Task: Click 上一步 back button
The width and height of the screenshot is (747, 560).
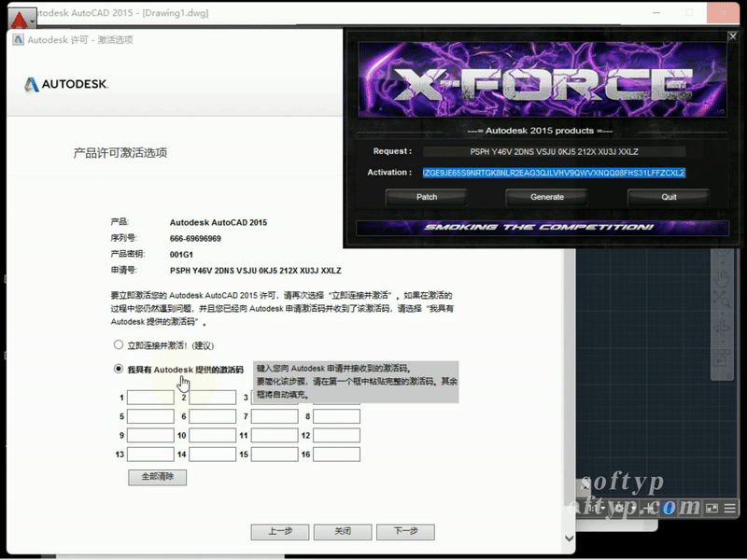Action: tap(280, 531)
